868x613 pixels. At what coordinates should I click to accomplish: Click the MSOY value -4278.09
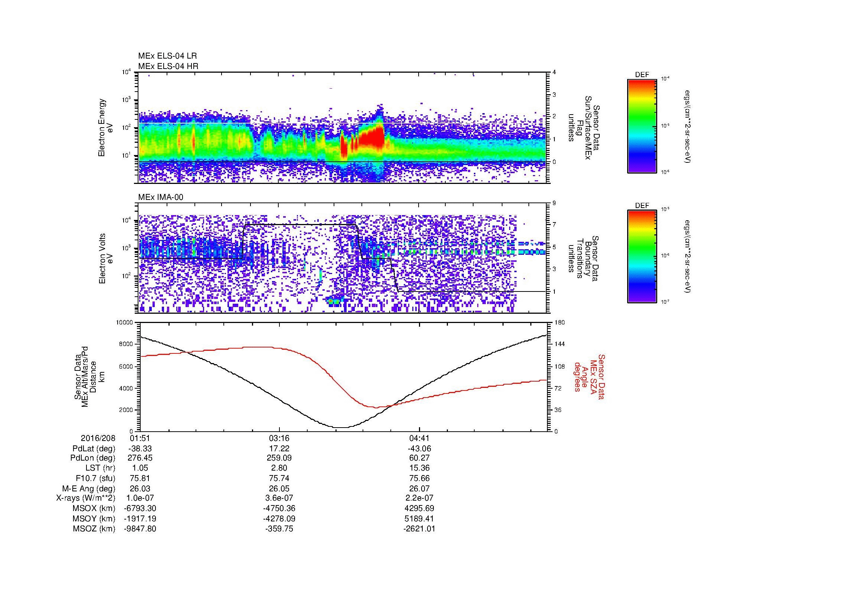279,518
